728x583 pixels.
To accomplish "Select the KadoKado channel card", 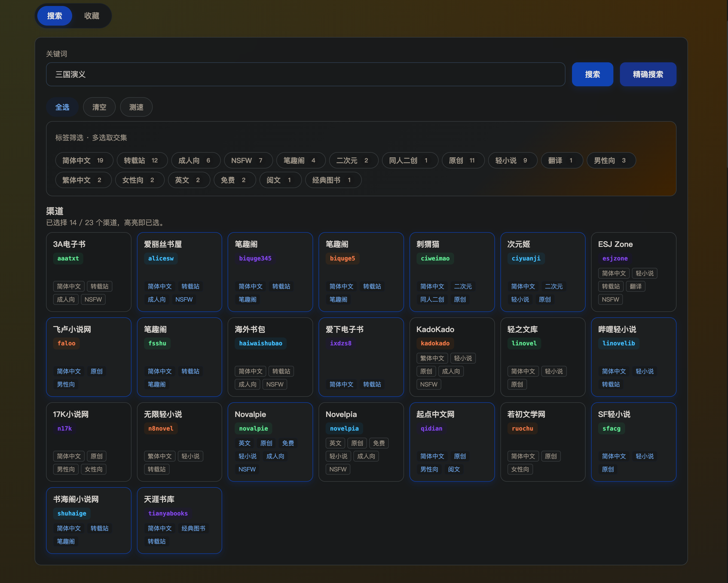I will (x=452, y=357).
